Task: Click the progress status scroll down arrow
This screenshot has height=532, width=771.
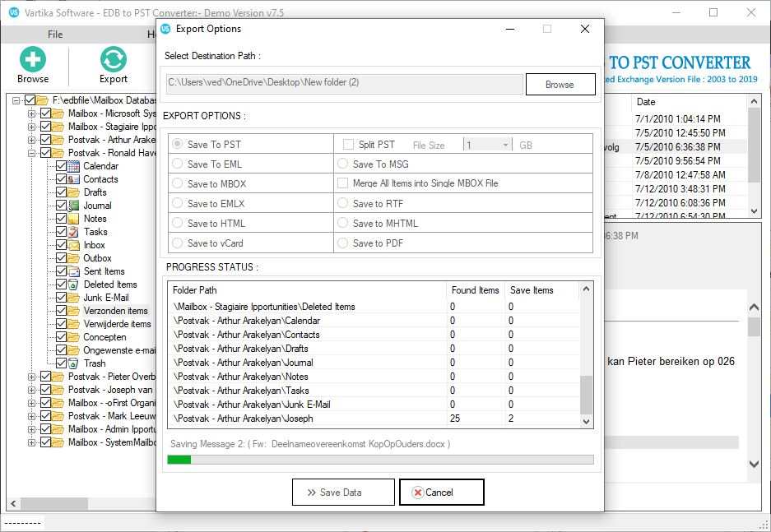Action: point(586,422)
